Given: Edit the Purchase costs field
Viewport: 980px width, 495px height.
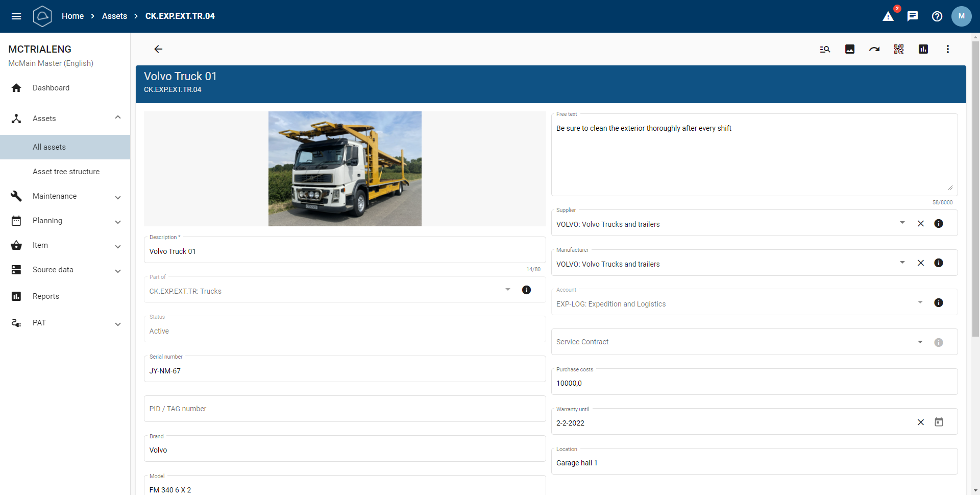Looking at the screenshot, I should pyautogui.click(x=754, y=382).
